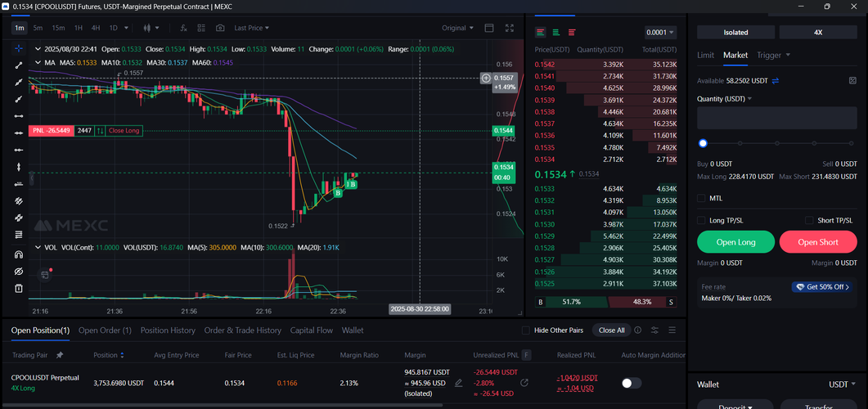Tick the MTL checkbox
This screenshot has height=409, width=868.
[x=701, y=198]
